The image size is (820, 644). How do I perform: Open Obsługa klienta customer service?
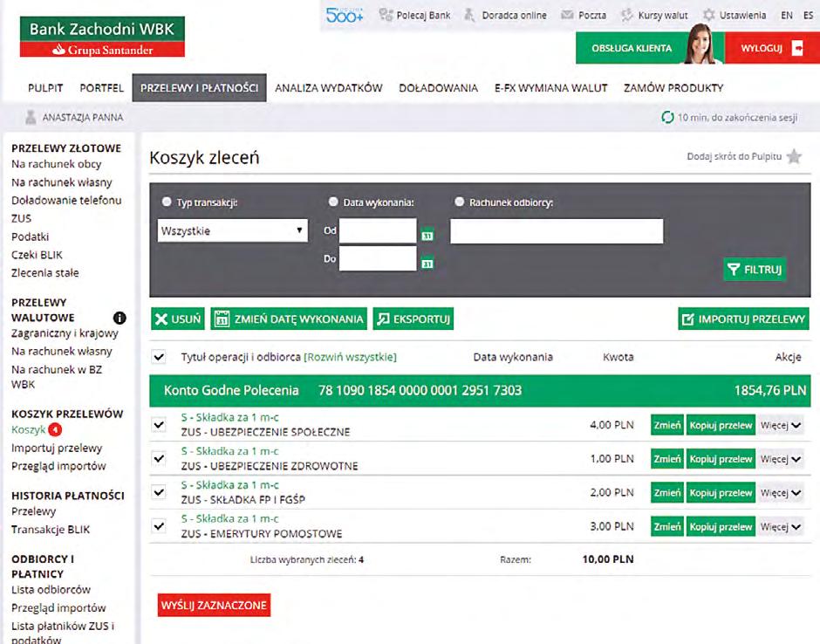[x=632, y=48]
